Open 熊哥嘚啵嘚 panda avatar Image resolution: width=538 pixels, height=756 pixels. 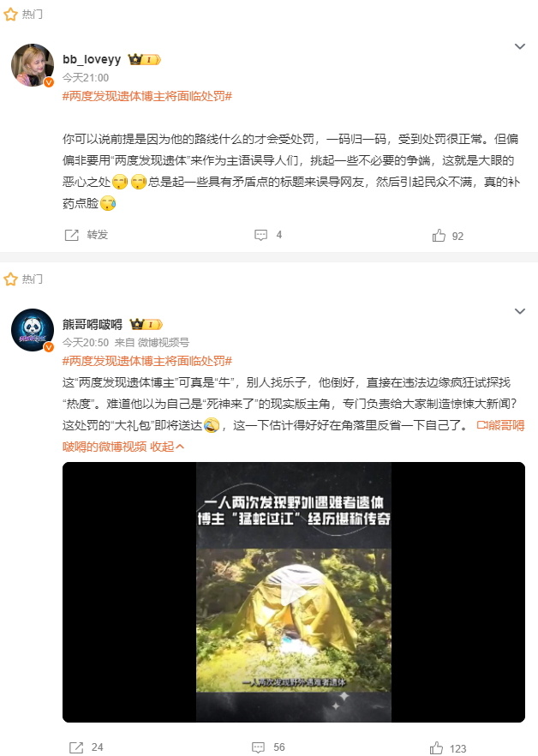[33, 330]
